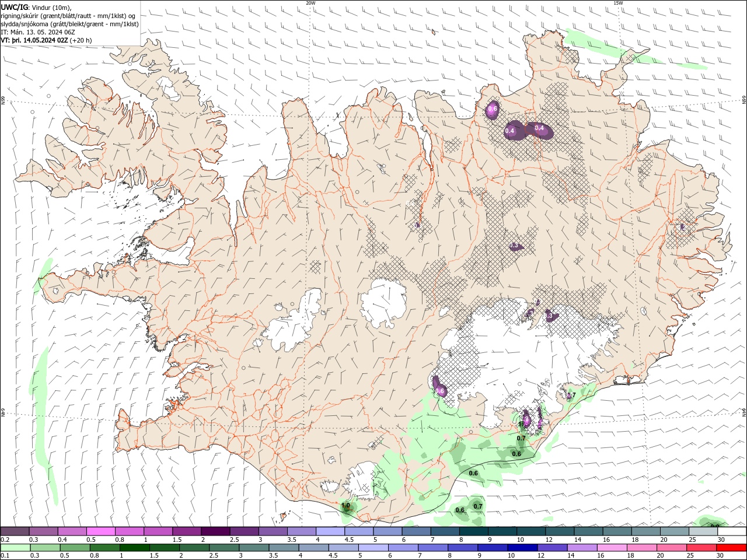Pick snow swatch between 0.2 and 0.3

(15, 531)
